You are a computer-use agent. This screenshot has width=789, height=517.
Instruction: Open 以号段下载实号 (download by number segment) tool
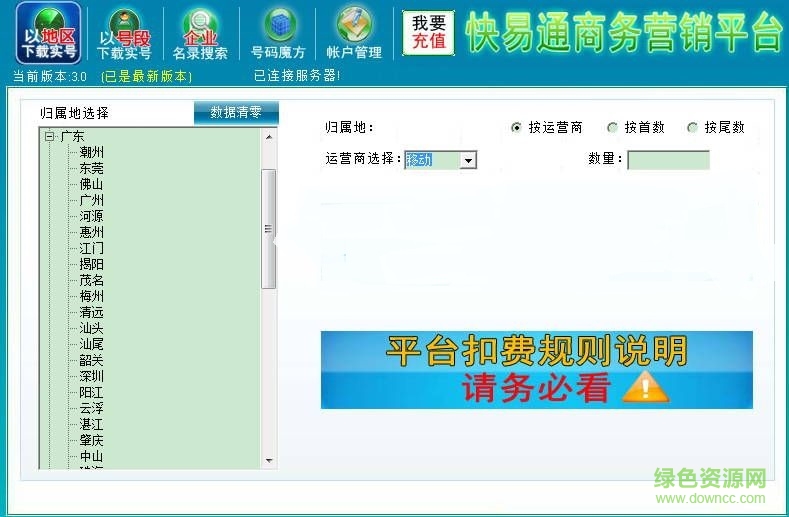pos(124,34)
